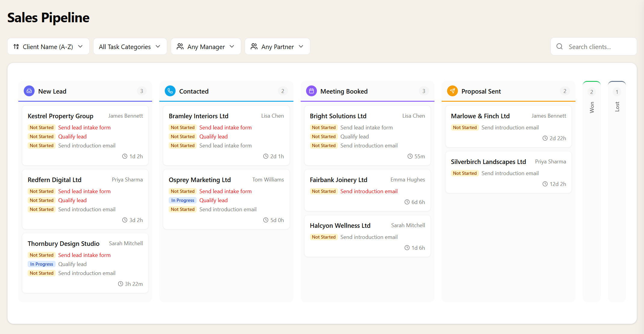This screenshot has width=644, height=334.
Task: Click the clock icon on Marlowe & Finch Ltd
Action: pos(545,138)
